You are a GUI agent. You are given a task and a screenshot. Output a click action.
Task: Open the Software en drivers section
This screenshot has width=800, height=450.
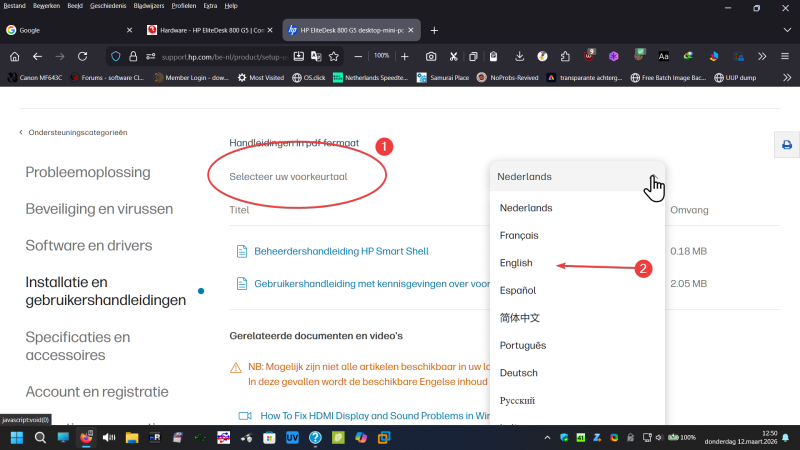89,245
